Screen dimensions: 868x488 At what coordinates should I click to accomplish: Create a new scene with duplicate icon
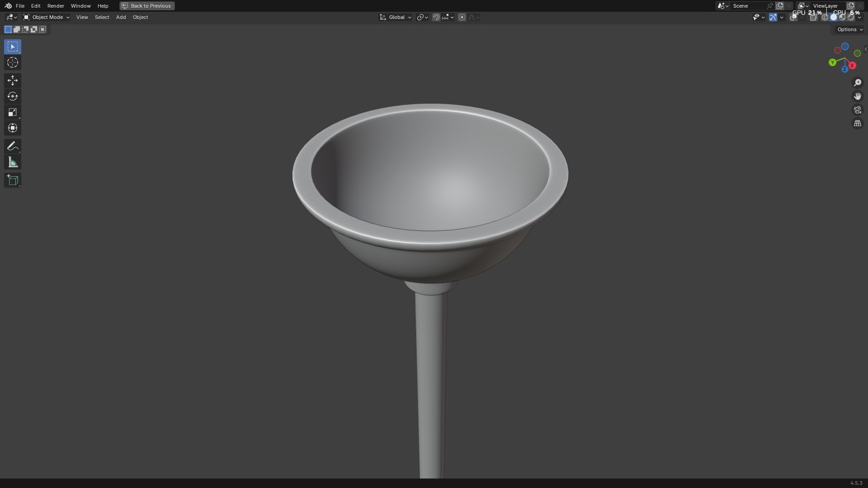click(x=780, y=6)
